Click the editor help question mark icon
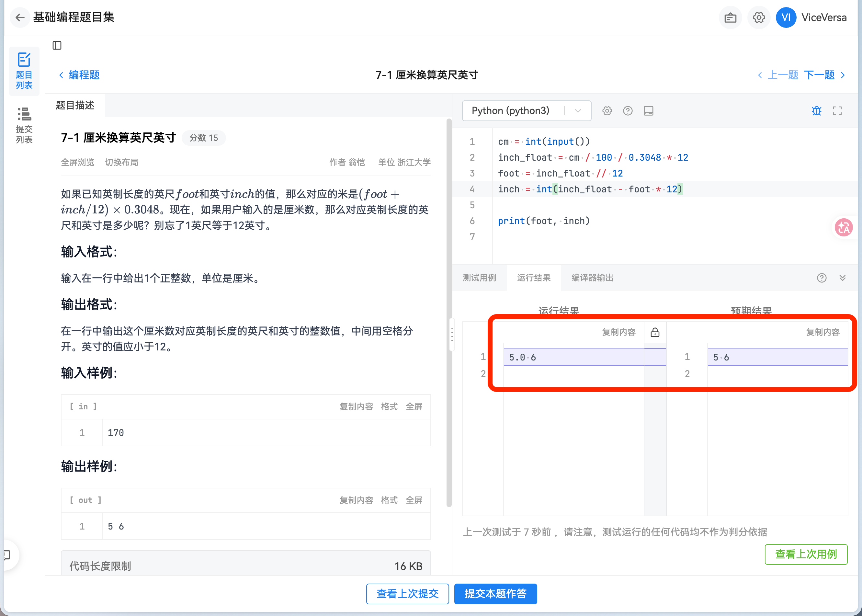Screen dimensions: 862x616 point(628,111)
